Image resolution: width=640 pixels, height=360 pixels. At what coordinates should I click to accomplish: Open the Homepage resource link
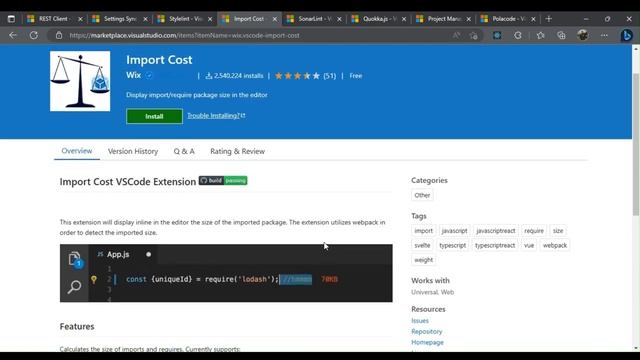pos(427,342)
